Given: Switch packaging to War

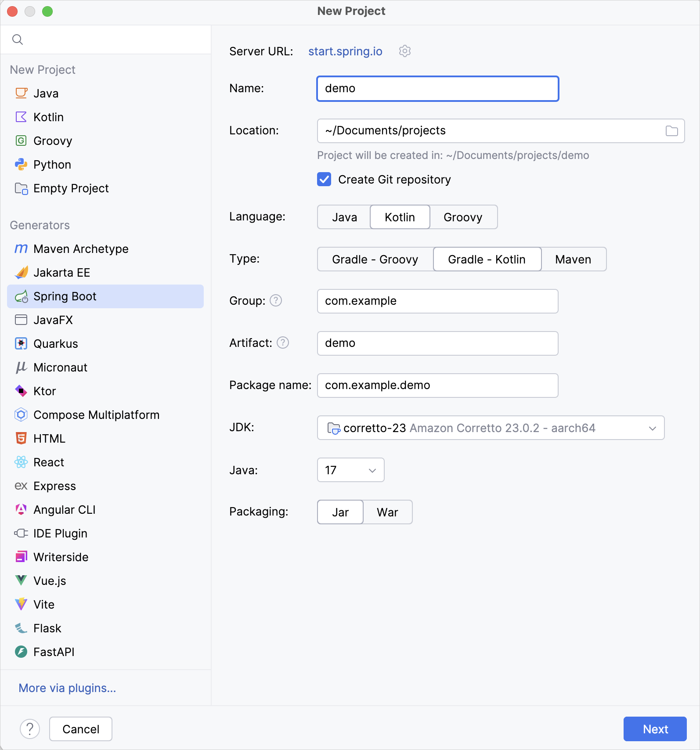Looking at the screenshot, I should (x=387, y=512).
